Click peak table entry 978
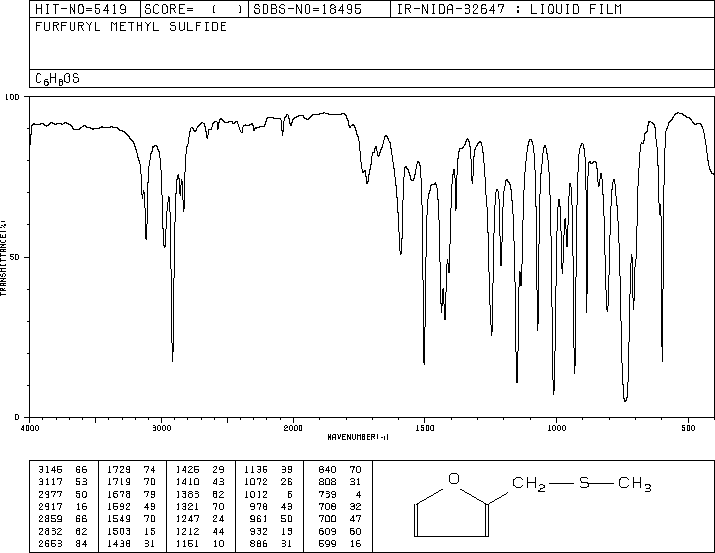This screenshot has height=553, width=715. [259, 506]
